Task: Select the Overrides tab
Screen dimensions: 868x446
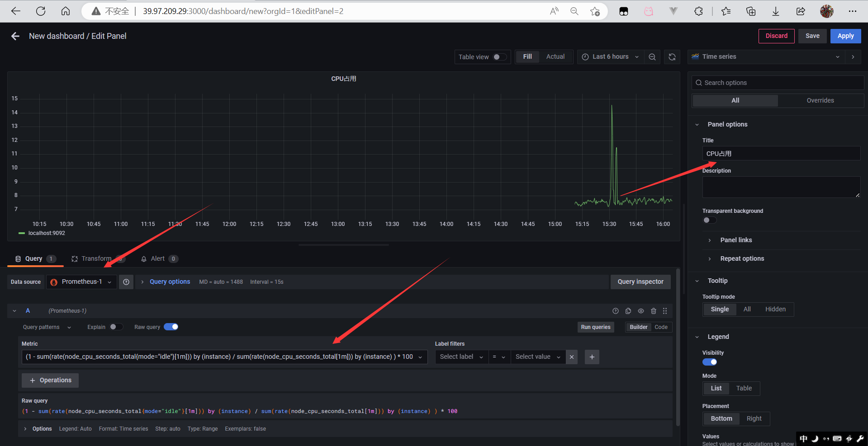Action: point(820,101)
